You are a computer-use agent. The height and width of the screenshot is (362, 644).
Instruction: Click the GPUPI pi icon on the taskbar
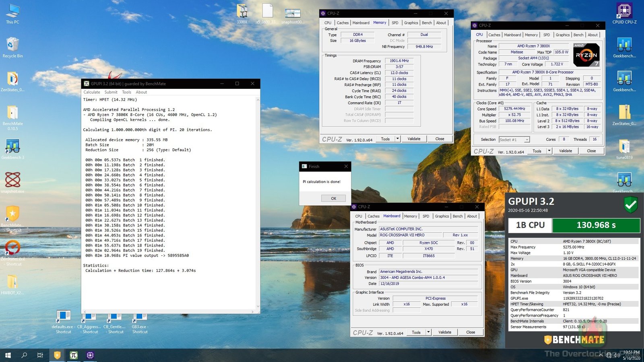pyautogui.click(x=73, y=355)
